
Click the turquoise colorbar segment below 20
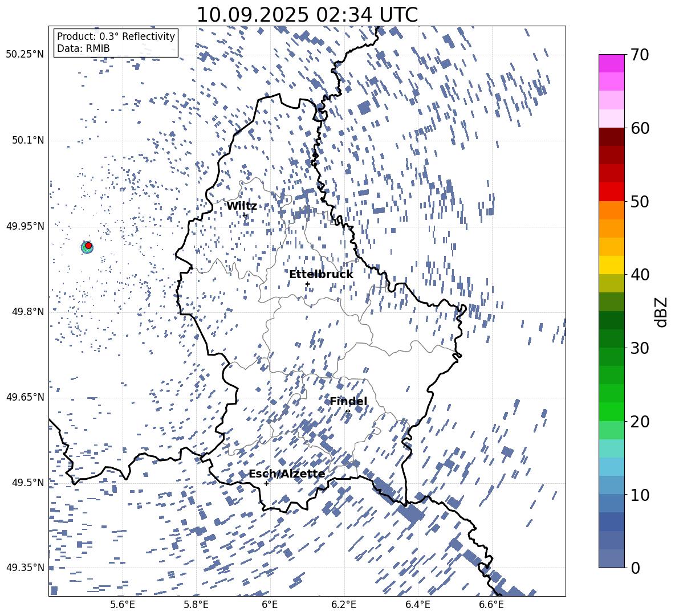[x=612, y=448]
